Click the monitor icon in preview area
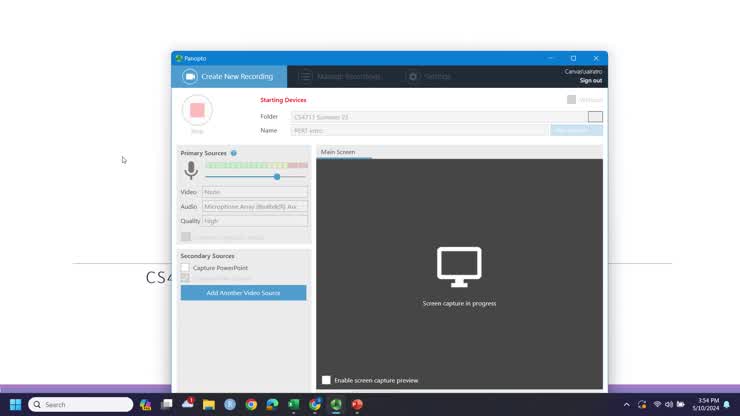740x416 pixels. click(x=459, y=267)
